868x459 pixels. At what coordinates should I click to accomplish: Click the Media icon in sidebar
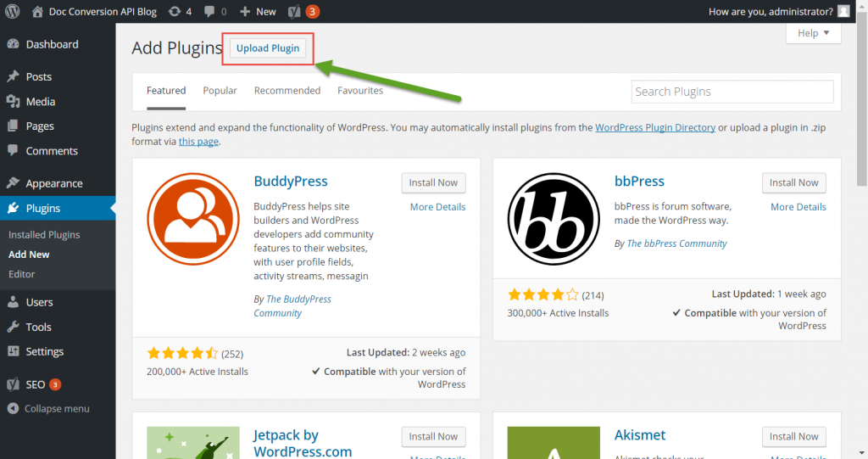14,102
